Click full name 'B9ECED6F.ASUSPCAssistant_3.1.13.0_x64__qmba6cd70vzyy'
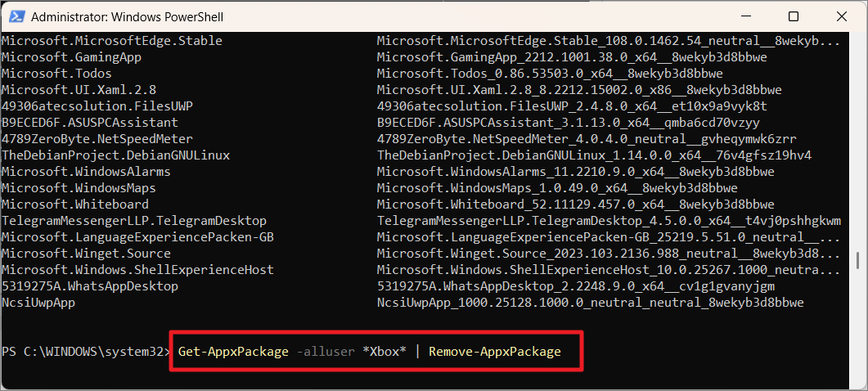This screenshot has width=868, height=391. coord(569,123)
